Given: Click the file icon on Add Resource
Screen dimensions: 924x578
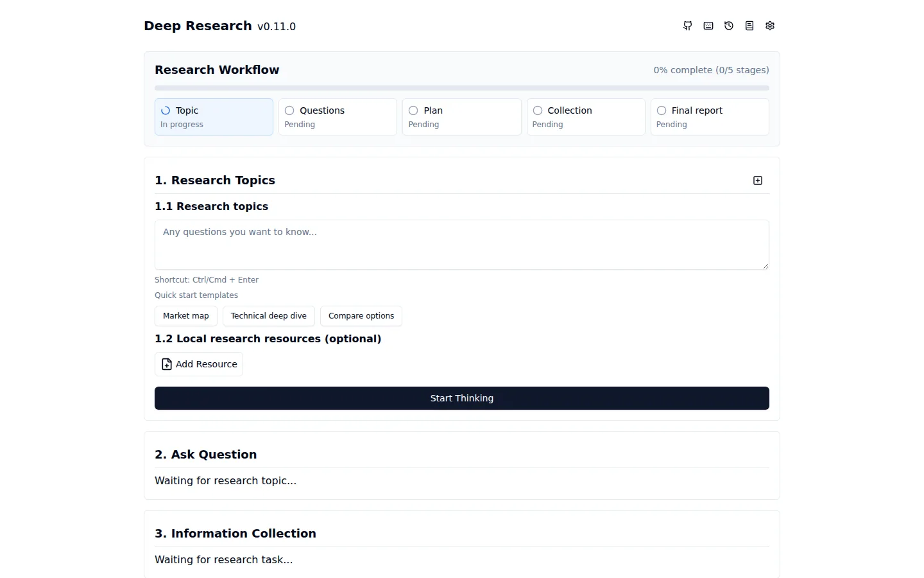Looking at the screenshot, I should [167, 364].
